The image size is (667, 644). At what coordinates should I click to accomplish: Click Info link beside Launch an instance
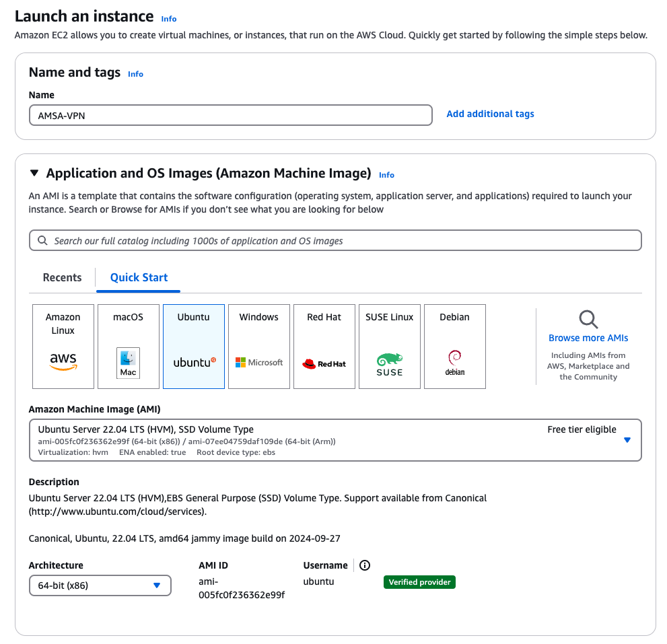169,19
